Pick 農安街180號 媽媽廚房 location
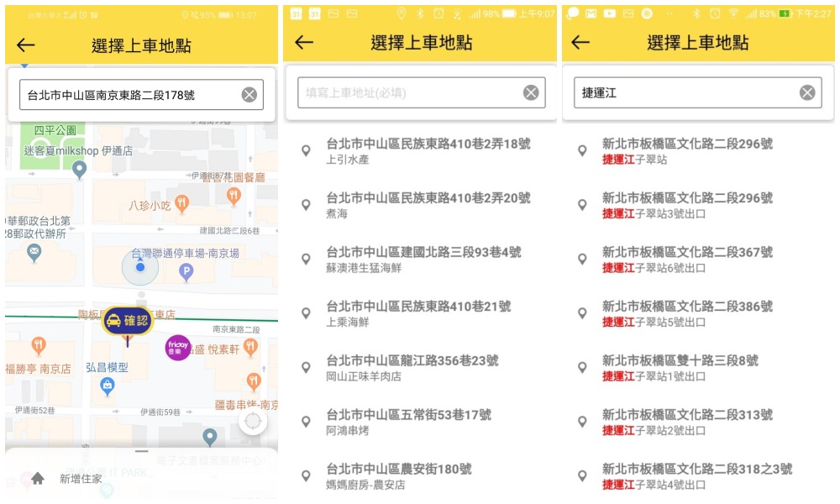Viewport: 840px width, 504px height. pos(399,475)
